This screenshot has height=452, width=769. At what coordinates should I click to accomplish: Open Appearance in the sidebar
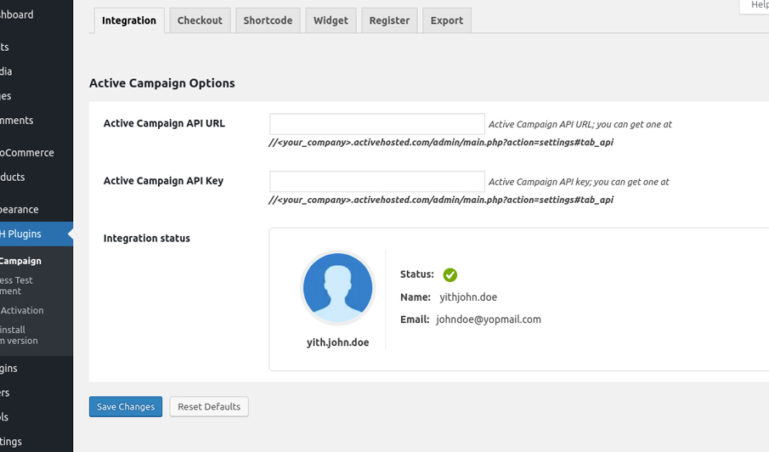coord(36,209)
